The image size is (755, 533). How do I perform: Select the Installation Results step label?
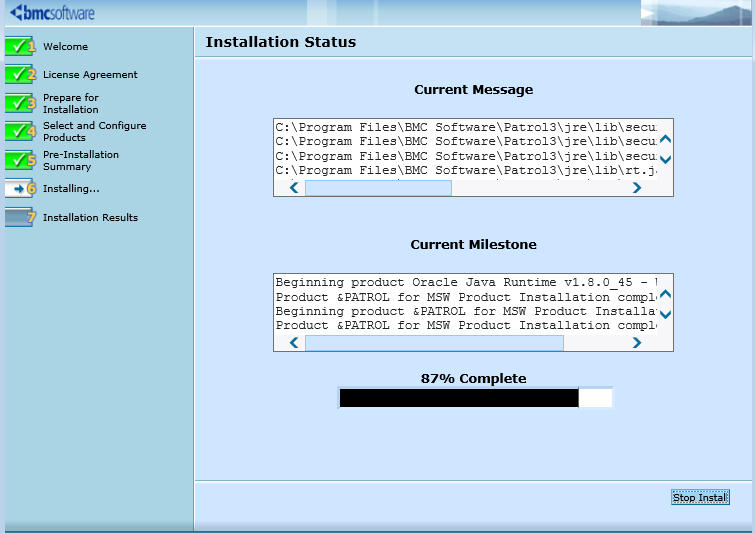(90, 218)
